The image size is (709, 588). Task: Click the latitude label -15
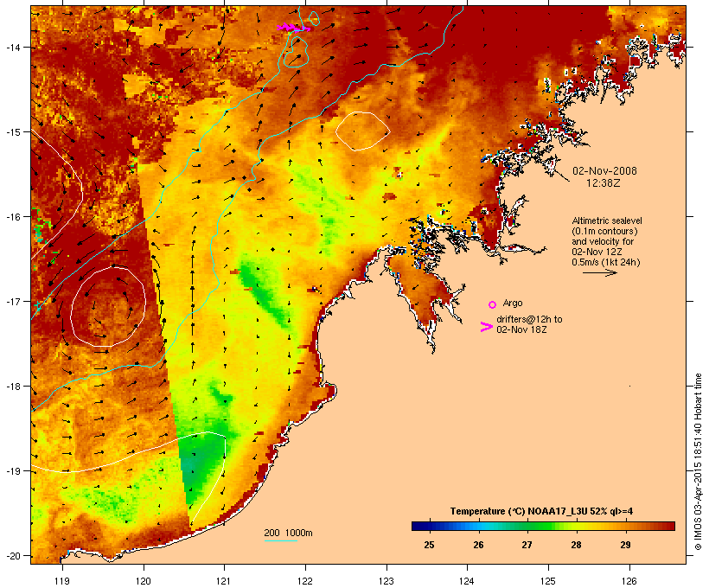tap(12, 132)
